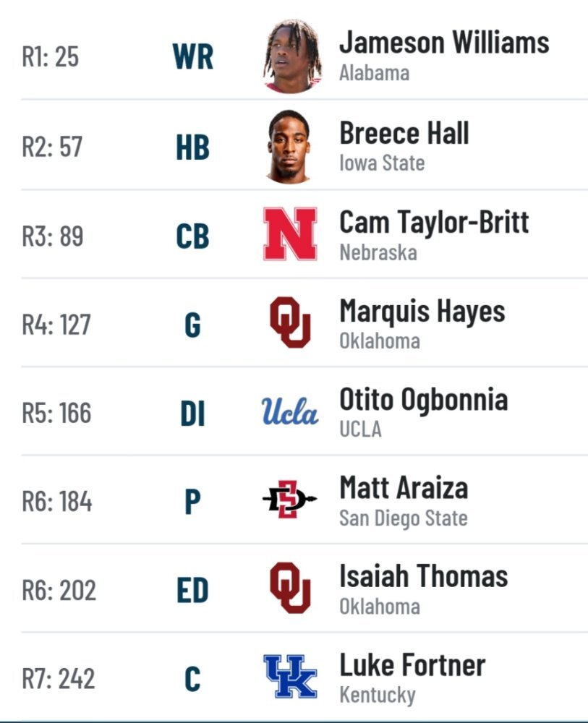Open Breece Hall player name
588x723 pixels.
click(404, 133)
